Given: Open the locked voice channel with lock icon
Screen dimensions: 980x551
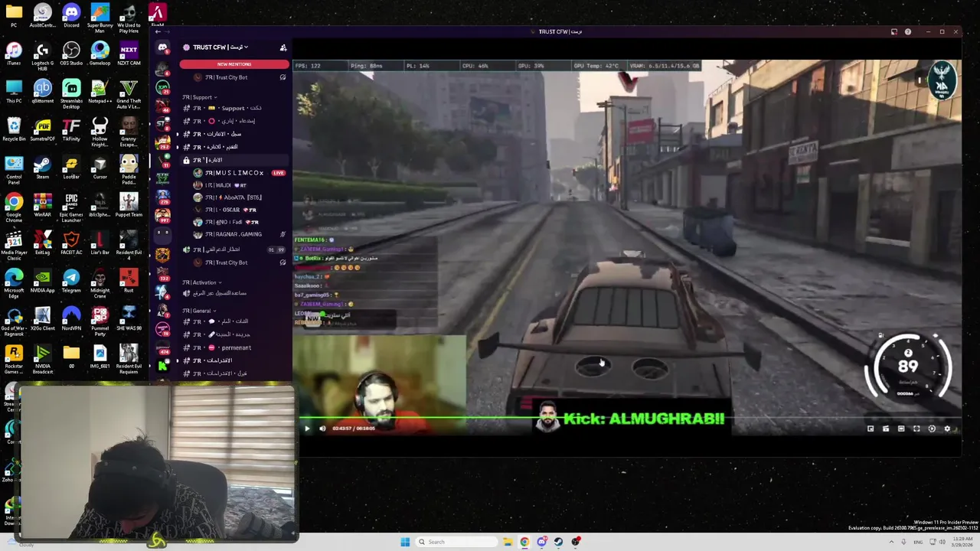Looking at the screenshot, I should [234, 160].
